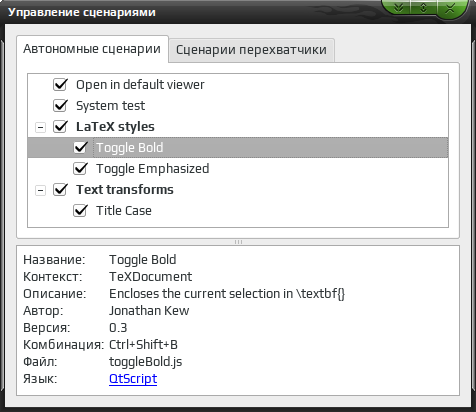Minimize window with double-chevron title bar icon
The width and height of the screenshot is (476, 412).
click(398, 7)
